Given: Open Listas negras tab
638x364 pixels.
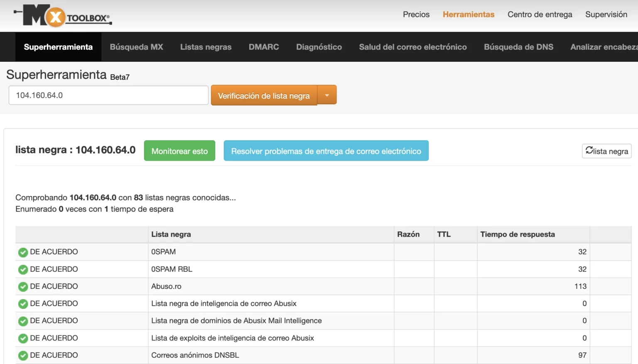Looking at the screenshot, I should tap(206, 47).
